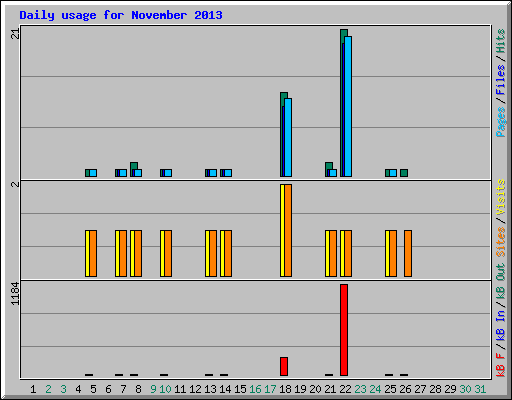Click x-axis day label 14

(225, 389)
